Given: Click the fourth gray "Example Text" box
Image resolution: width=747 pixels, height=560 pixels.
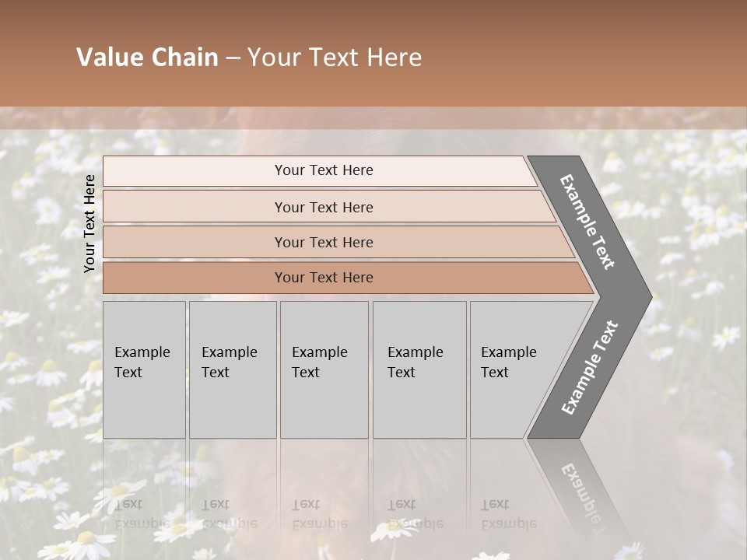Looking at the screenshot, I should coord(419,369).
